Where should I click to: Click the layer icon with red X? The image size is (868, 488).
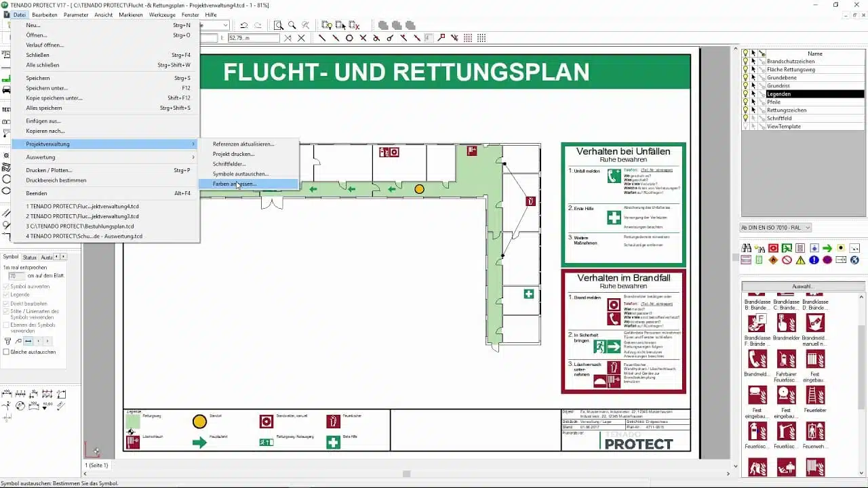(354, 25)
